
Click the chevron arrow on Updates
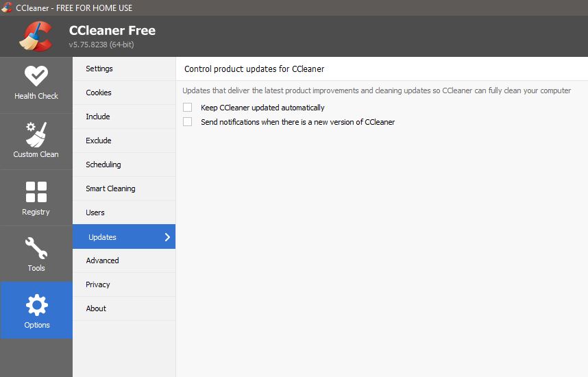click(x=167, y=236)
